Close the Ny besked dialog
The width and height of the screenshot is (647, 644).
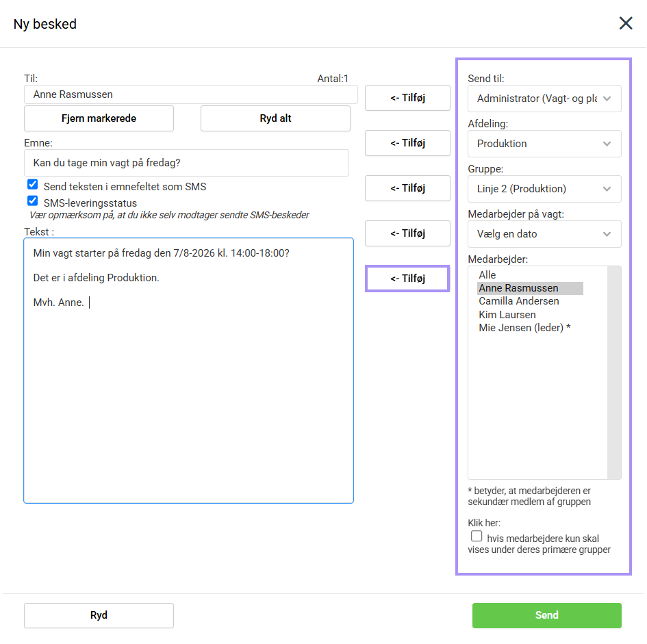626,23
